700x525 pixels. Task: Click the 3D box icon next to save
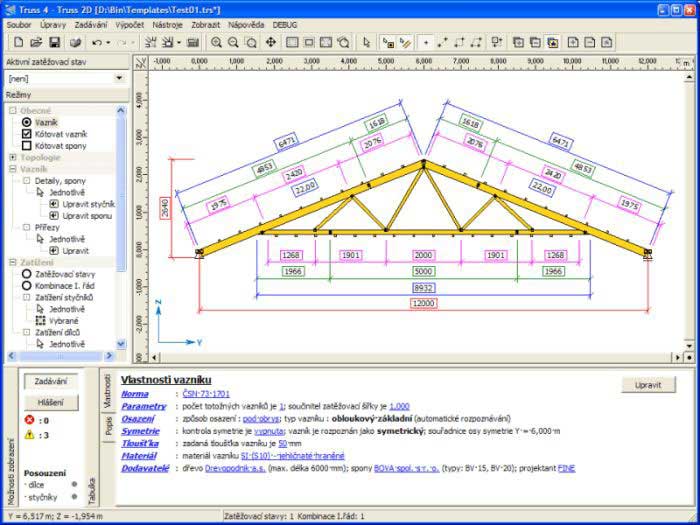[75, 42]
